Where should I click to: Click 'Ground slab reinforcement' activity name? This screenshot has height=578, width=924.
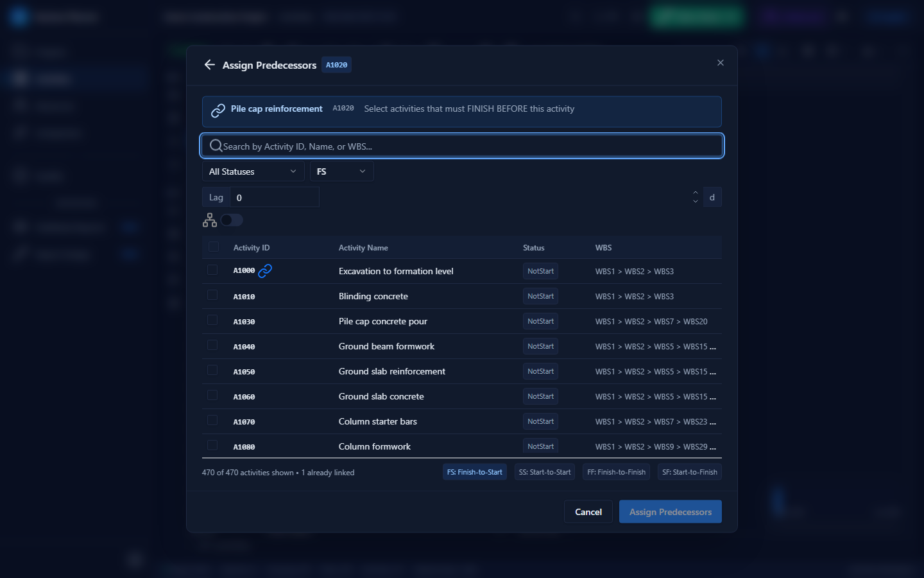[392, 371]
